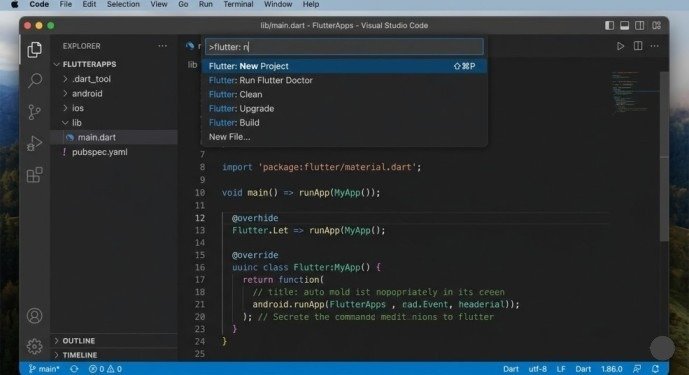Click the main* branch indicator in status bar
689x375 pixels.
(x=44, y=369)
